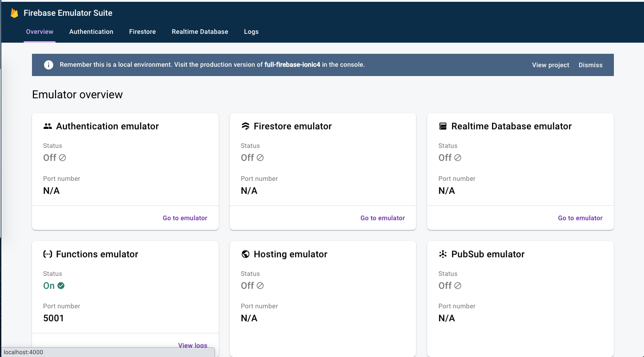The image size is (644, 357).
Task: Click the Off status text in Hosting card
Action: pyautogui.click(x=247, y=286)
